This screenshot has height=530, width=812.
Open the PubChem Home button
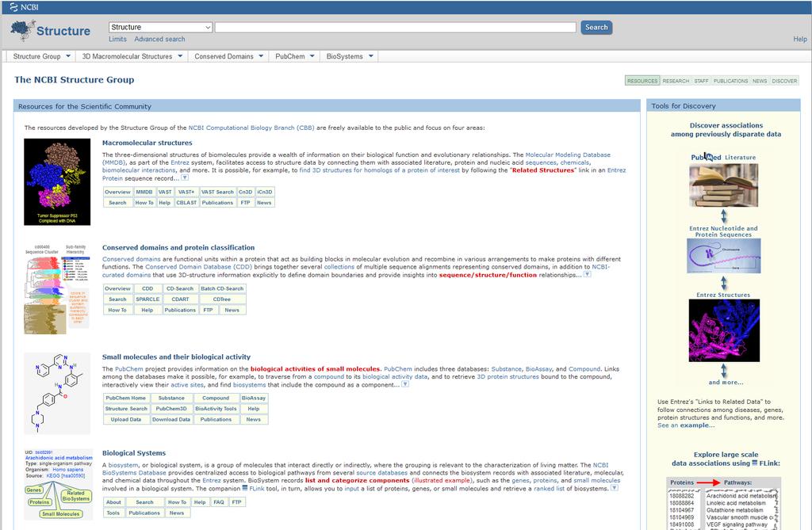pyautogui.click(x=126, y=398)
